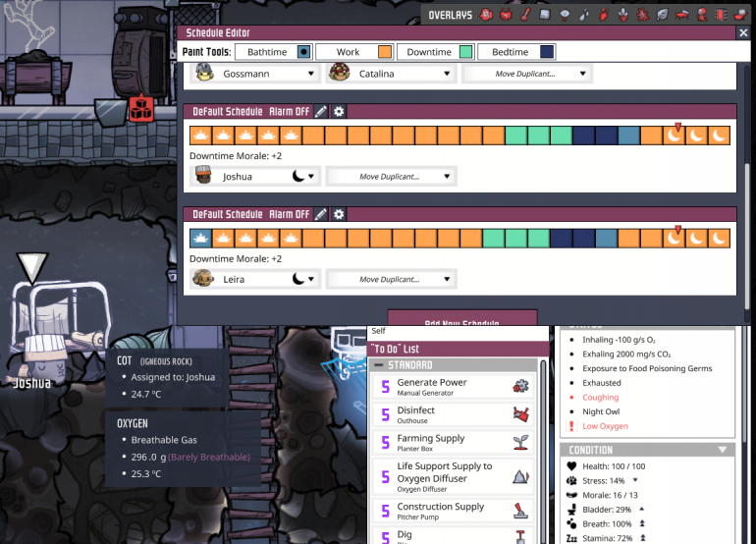
Task: Toggle Joshua's Night Owl moon indicator
Action: point(298,176)
